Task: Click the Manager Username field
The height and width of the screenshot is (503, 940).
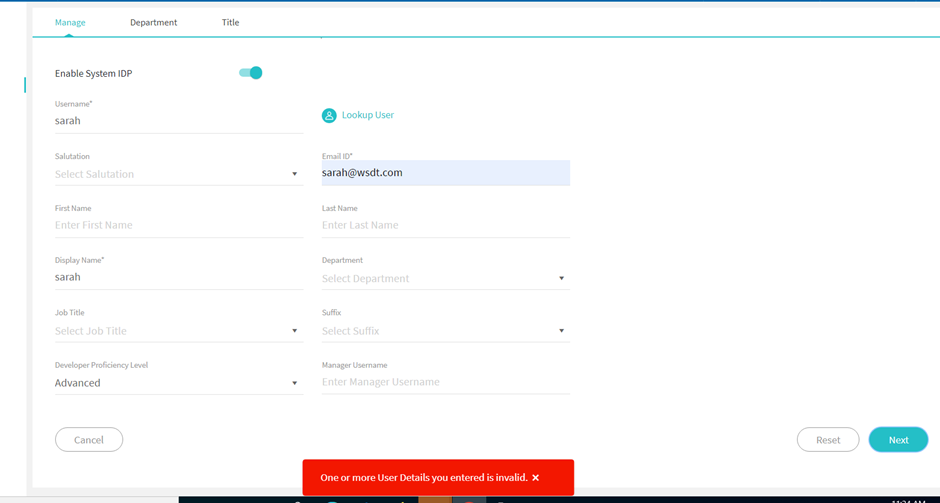Action: click(x=445, y=382)
